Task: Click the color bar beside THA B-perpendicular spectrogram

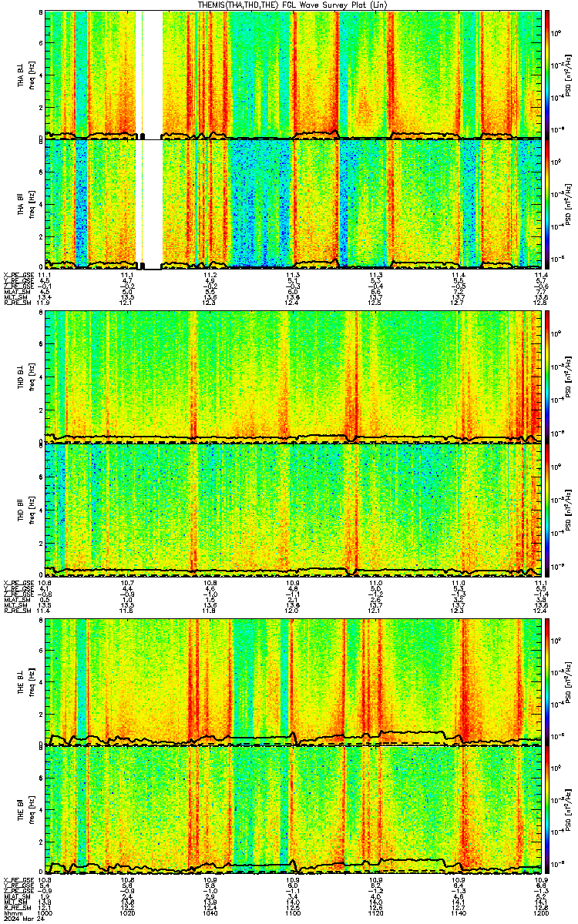Action: point(548,75)
